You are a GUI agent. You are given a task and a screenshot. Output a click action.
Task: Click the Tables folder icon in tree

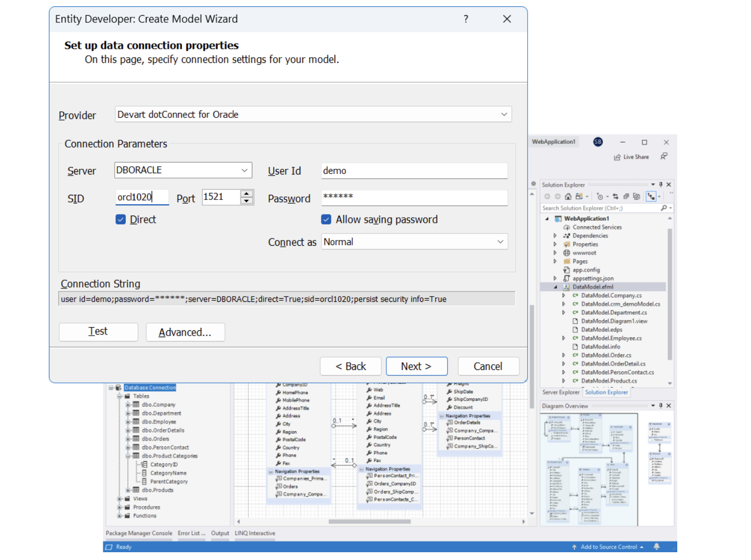[x=127, y=396]
